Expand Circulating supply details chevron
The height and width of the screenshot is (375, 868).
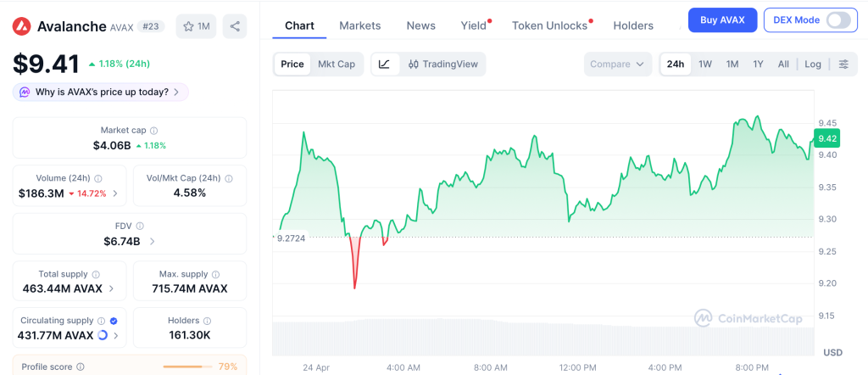114,336
